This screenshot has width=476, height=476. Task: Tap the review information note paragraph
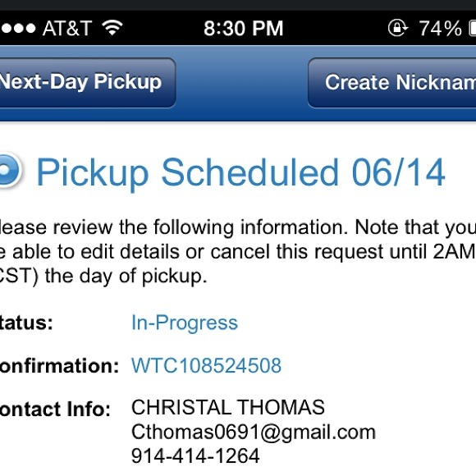coord(238,252)
